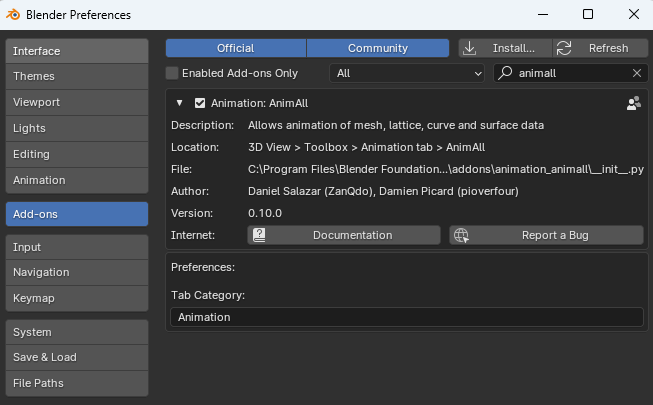Click the add-on search field
This screenshot has height=405, width=653.
pyautogui.click(x=571, y=73)
